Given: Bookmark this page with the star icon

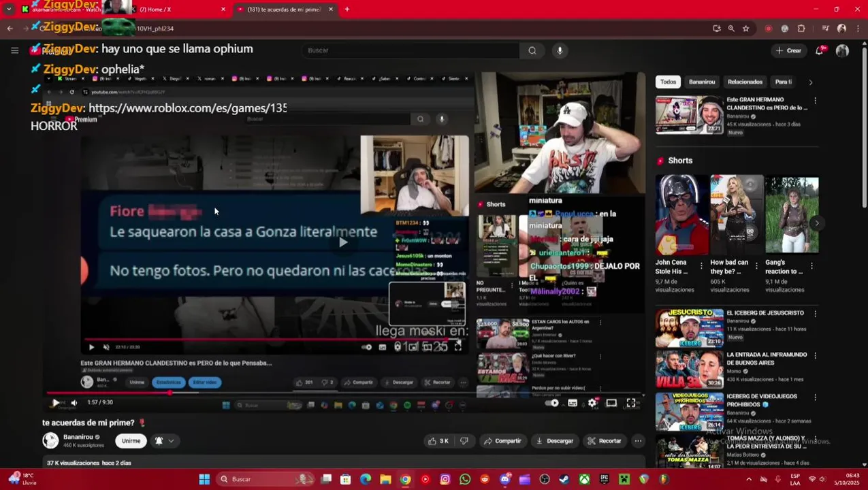Looking at the screenshot, I should (x=746, y=29).
